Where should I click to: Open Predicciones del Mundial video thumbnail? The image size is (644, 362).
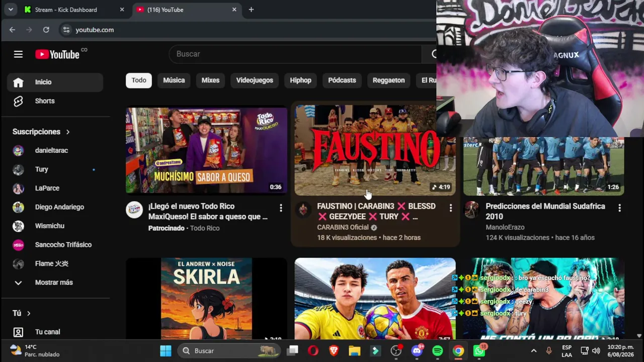click(543, 166)
